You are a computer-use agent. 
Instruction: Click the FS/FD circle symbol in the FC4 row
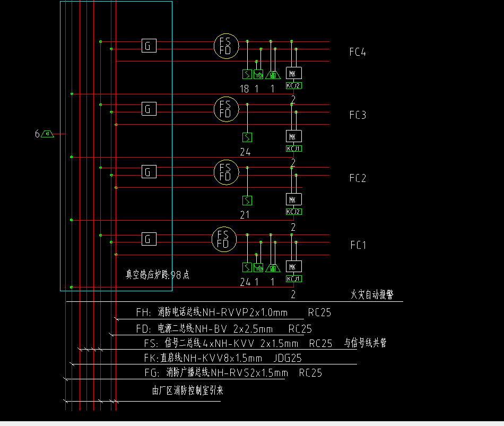227,46
